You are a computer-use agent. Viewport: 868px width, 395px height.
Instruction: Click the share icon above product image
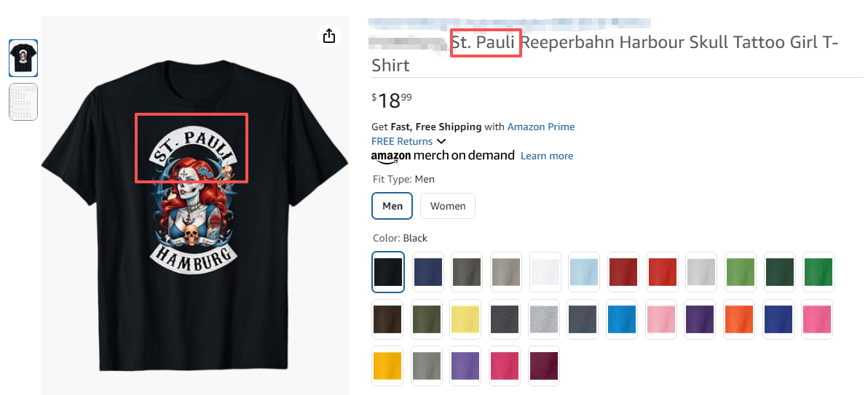pos(329,36)
